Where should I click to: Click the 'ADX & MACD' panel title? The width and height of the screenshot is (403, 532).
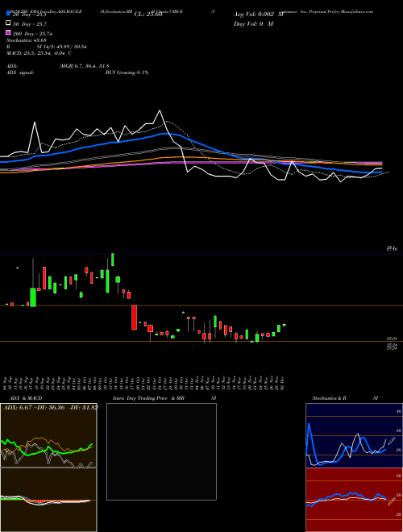[26, 398]
